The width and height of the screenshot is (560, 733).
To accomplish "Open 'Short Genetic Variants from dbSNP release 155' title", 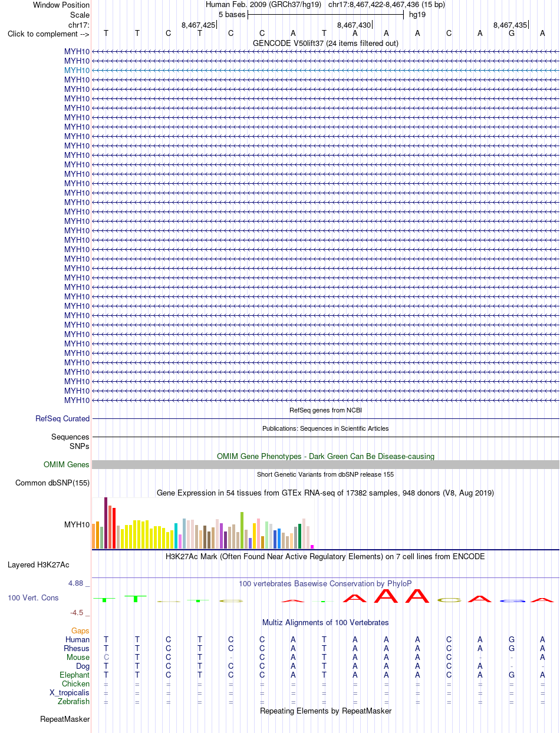I will point(325,474).
